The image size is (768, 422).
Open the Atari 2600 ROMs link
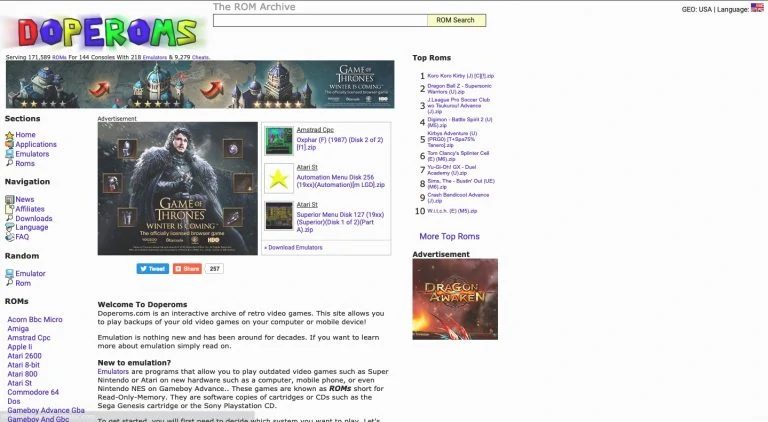click(24, 356)
